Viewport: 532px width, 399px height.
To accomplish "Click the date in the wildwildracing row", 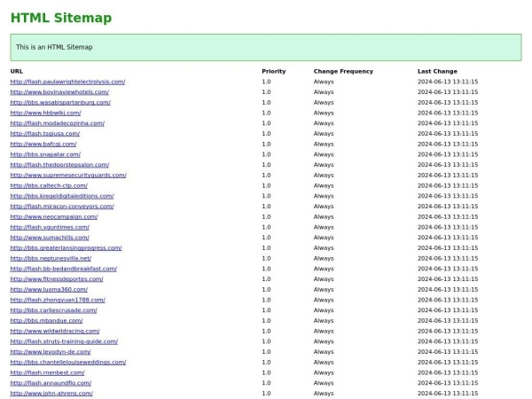I will [448, 331].
